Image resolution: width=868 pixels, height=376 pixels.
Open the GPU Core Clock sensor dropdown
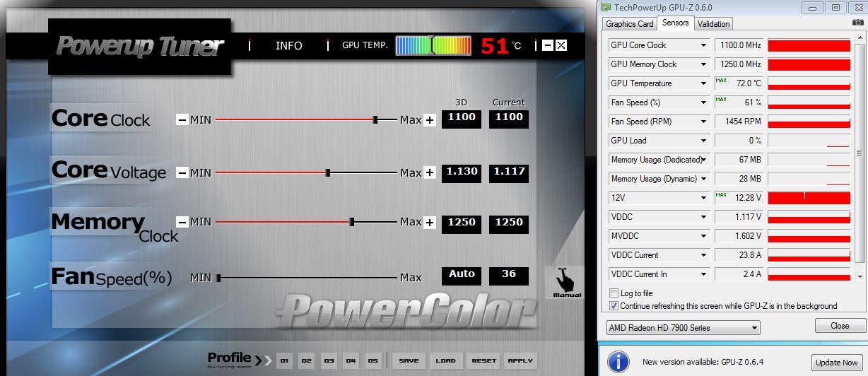(703, 45)
